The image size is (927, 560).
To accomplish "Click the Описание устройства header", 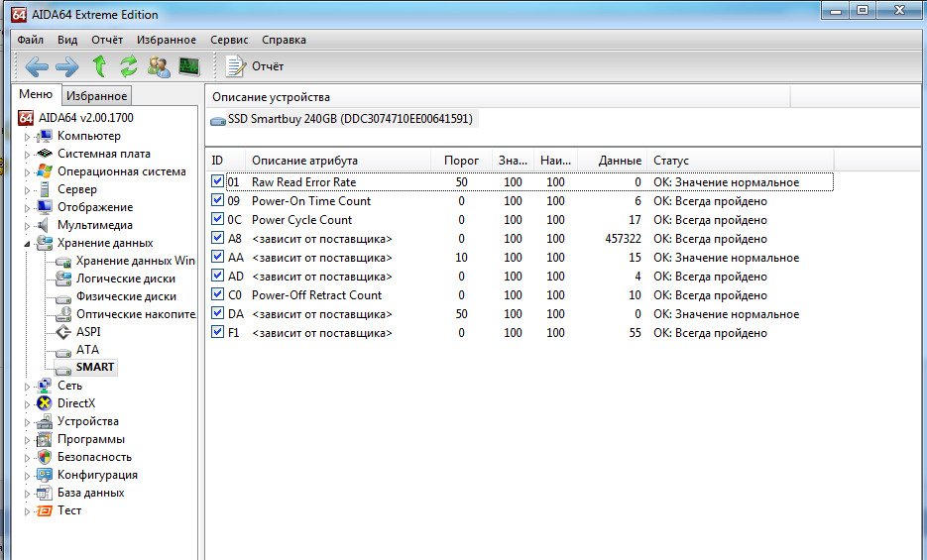I will [497, 97].
